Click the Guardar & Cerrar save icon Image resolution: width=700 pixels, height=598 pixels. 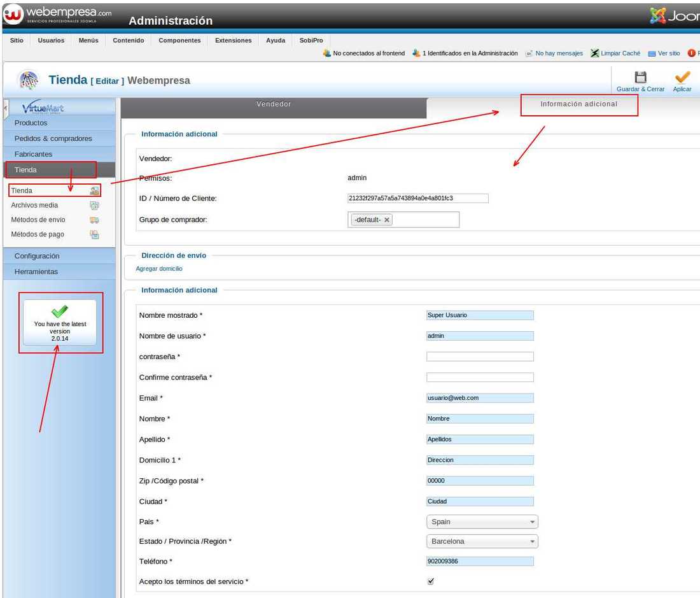pos(640,77)
